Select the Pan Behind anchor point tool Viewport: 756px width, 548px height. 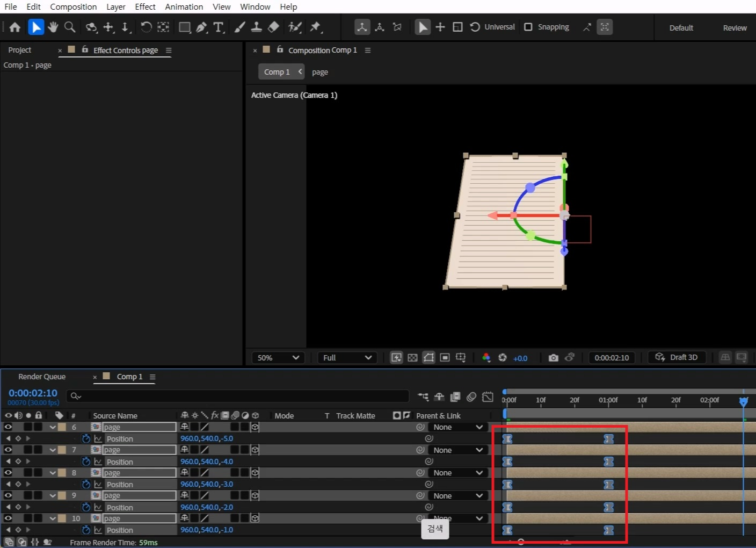click(163, 27)
